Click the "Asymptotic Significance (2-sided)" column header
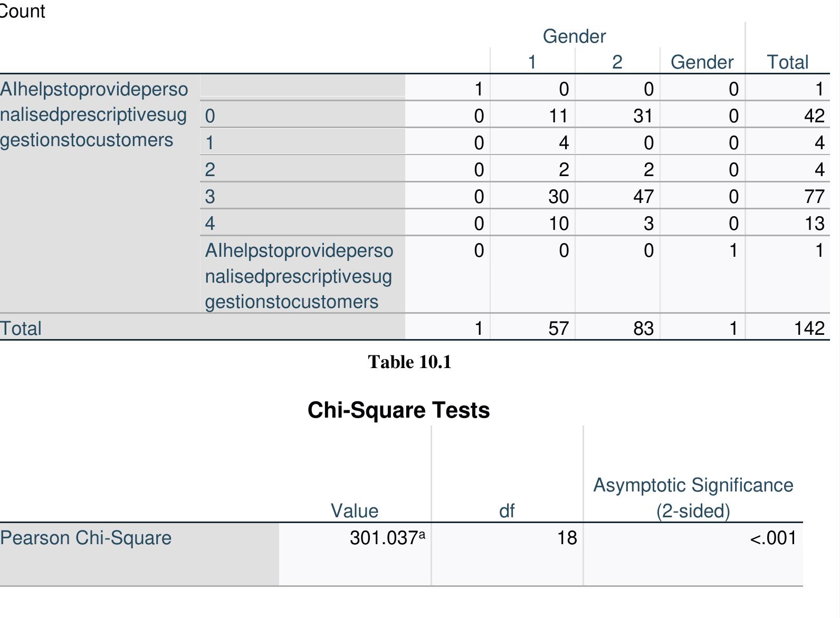Image resolution: width=840 pixels, height=618 pixels. coord(693,498)
